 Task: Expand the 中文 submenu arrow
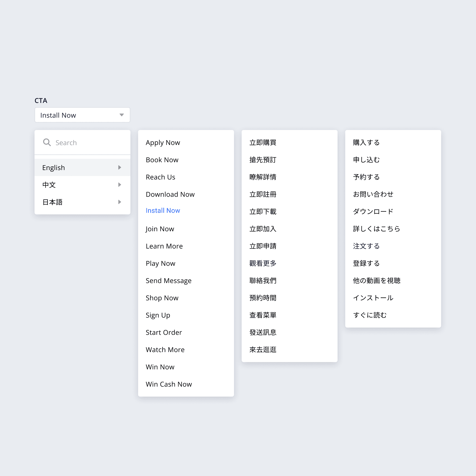pos(120,185)
